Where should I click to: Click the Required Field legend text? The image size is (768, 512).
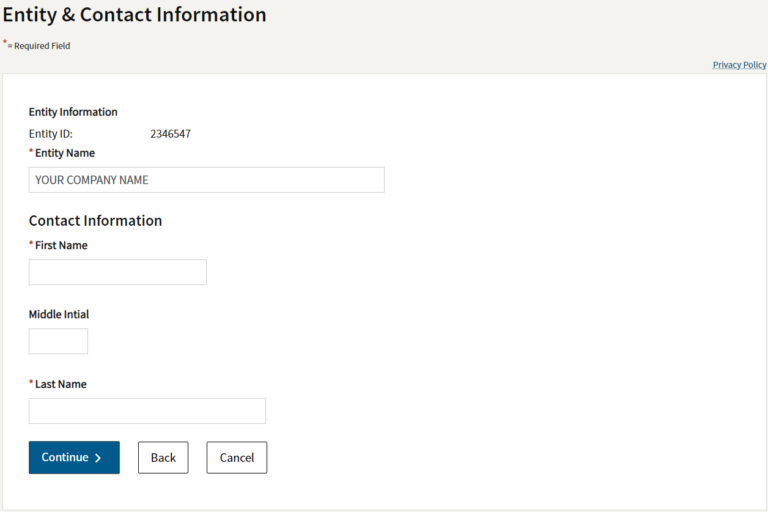pyautogui.click(x=41, y=46)
